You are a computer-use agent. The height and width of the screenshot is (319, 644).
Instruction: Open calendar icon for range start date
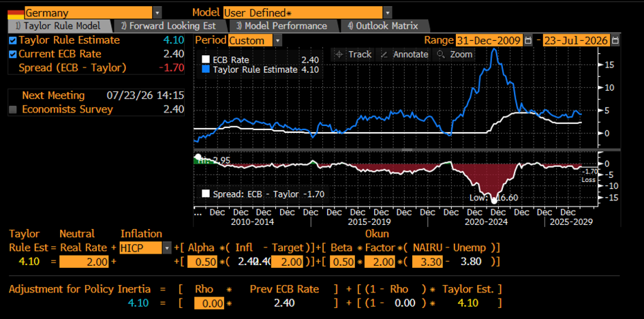[x=527, y=40]
